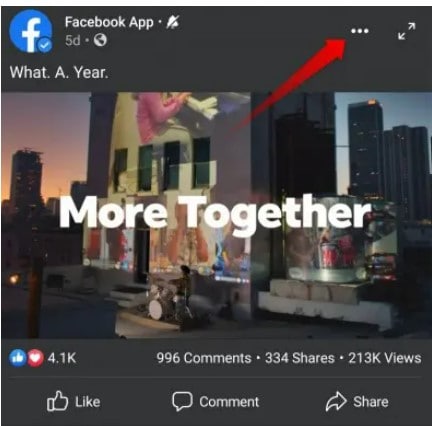Click the Like button label

coord(87,402)
